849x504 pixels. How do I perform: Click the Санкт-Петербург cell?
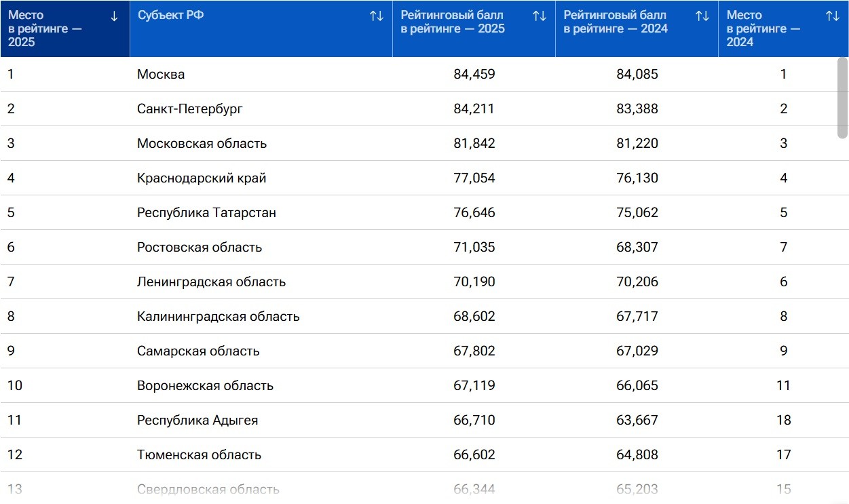[x=190, y=109]
